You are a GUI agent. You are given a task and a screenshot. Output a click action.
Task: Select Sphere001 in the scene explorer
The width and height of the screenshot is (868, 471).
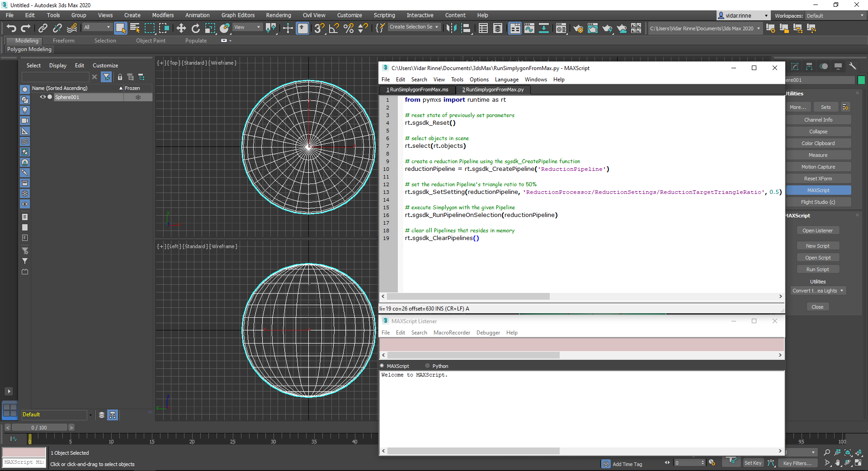tap(67, 97)
